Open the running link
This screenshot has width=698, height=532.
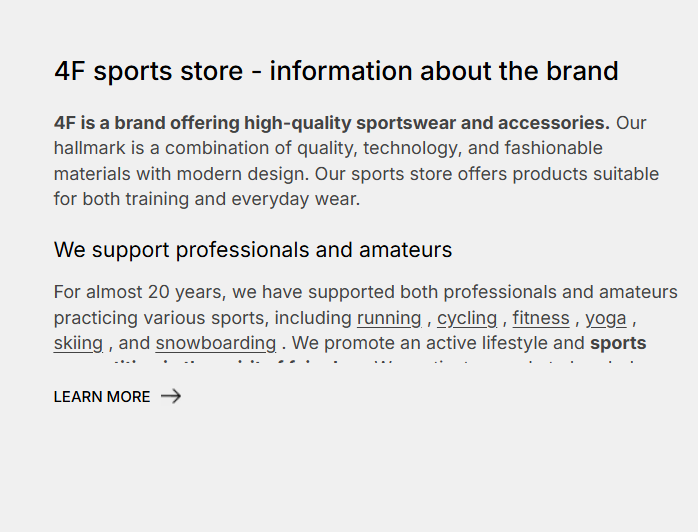click(x=389, y=318)
